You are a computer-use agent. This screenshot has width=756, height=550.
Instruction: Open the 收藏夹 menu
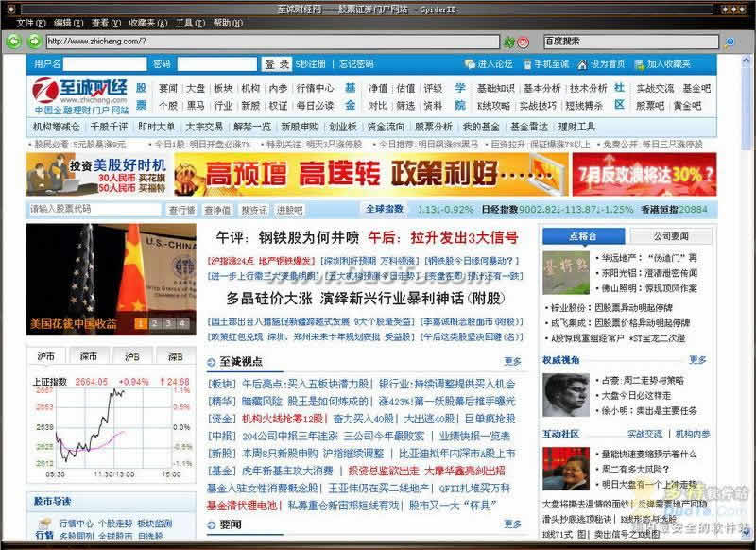[147, 22]
